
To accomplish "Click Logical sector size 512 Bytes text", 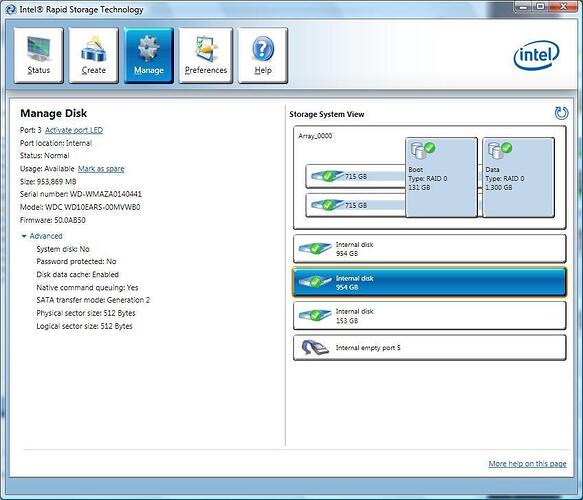I will coord(84,326).
